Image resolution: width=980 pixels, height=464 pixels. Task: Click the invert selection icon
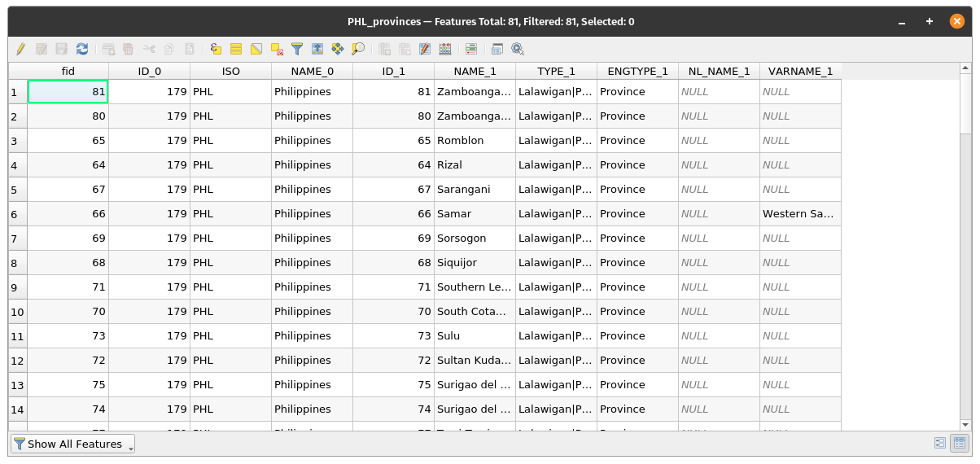click(256, 49)
